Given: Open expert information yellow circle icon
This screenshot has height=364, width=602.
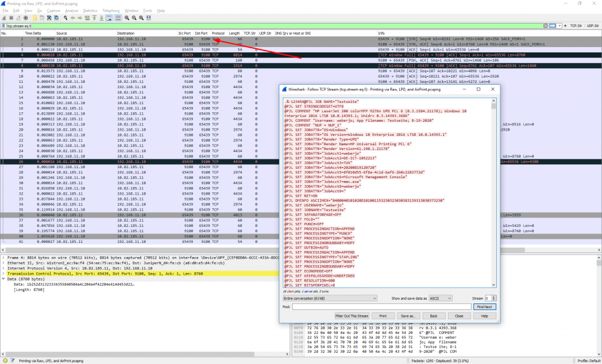Looking at the screenshot, I should pyautogui.click(x=5, y=360).
